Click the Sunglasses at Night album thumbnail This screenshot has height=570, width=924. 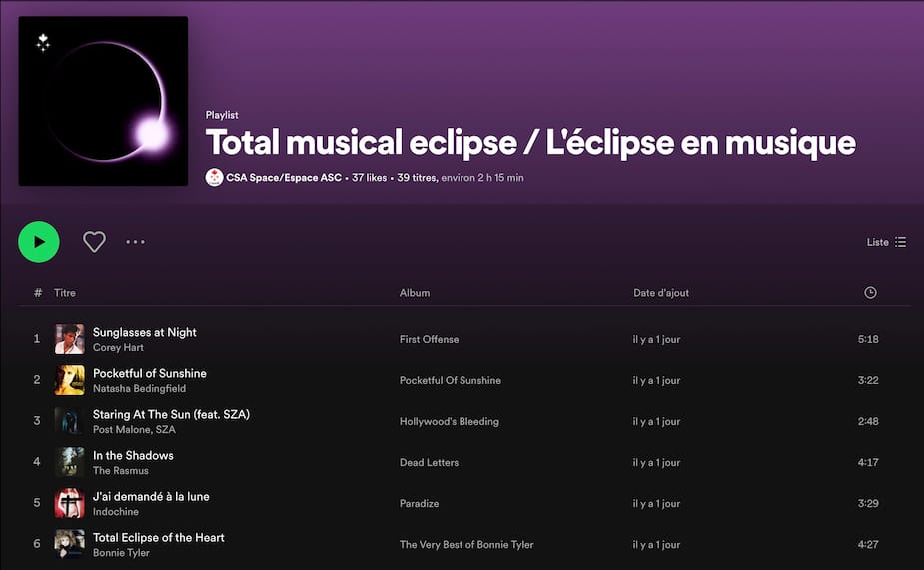[x=70, y=339]
